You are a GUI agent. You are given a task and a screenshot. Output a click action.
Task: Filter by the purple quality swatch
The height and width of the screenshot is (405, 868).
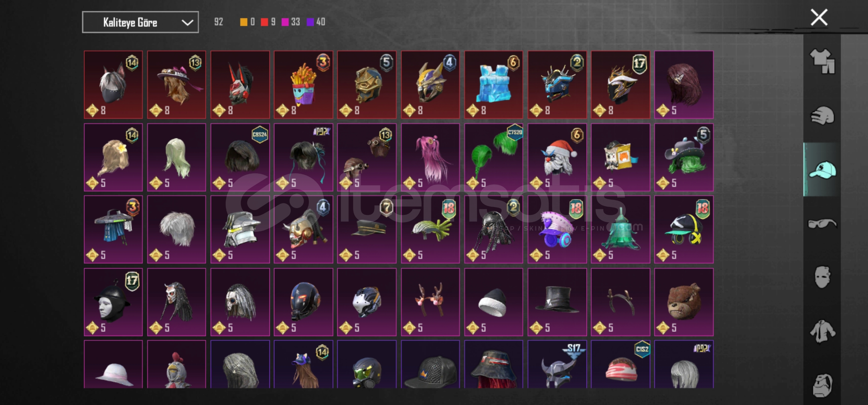click(x=310, y=22)
